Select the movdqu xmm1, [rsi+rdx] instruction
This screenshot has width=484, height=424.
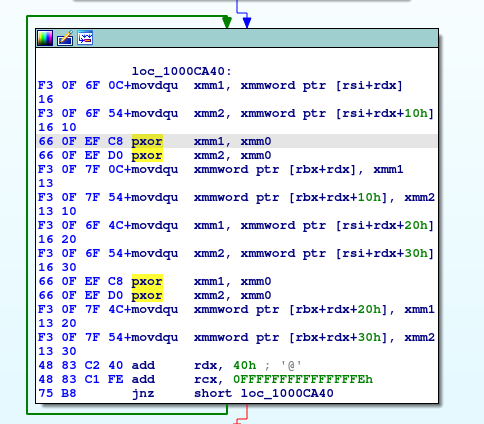click(x=267, y=85)
